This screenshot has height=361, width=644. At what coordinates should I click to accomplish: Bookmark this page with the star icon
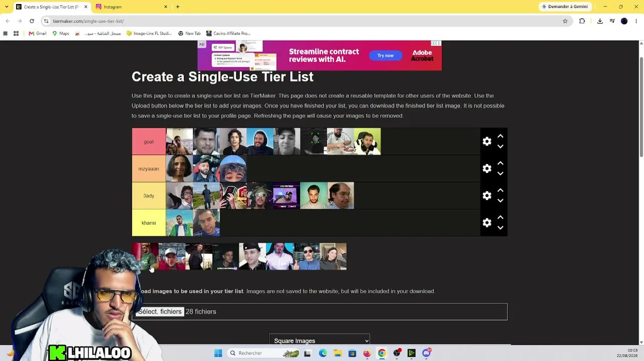(x=565, y=21)
